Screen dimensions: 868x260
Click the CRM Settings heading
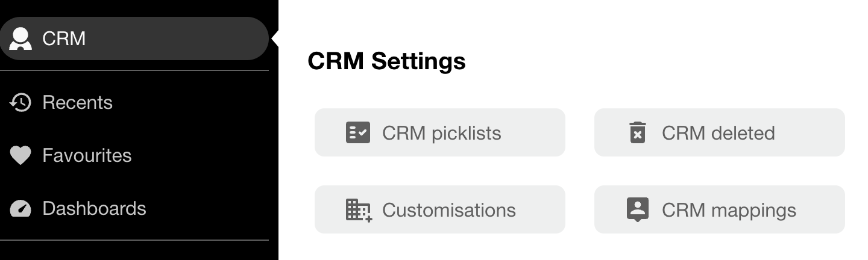coord(386,61)
